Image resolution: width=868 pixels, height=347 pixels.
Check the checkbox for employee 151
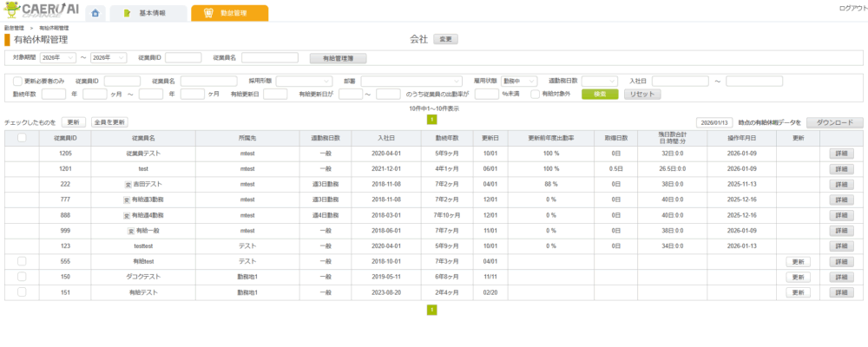pyautogui.click(x=23, y=292)
